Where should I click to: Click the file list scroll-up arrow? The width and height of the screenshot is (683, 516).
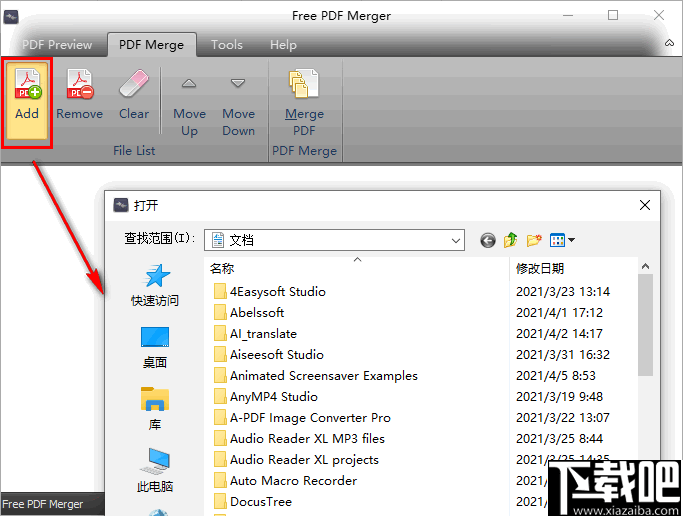(x=646, y=266)
